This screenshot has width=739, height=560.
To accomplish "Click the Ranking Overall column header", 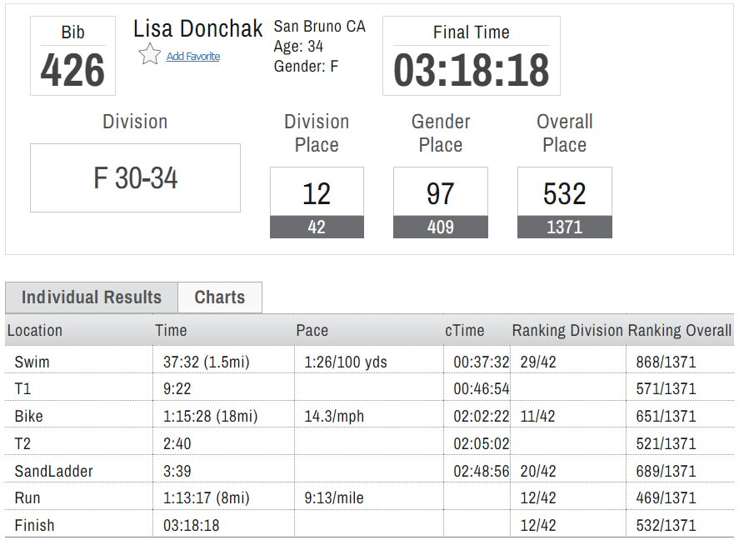I will (679, 331).
